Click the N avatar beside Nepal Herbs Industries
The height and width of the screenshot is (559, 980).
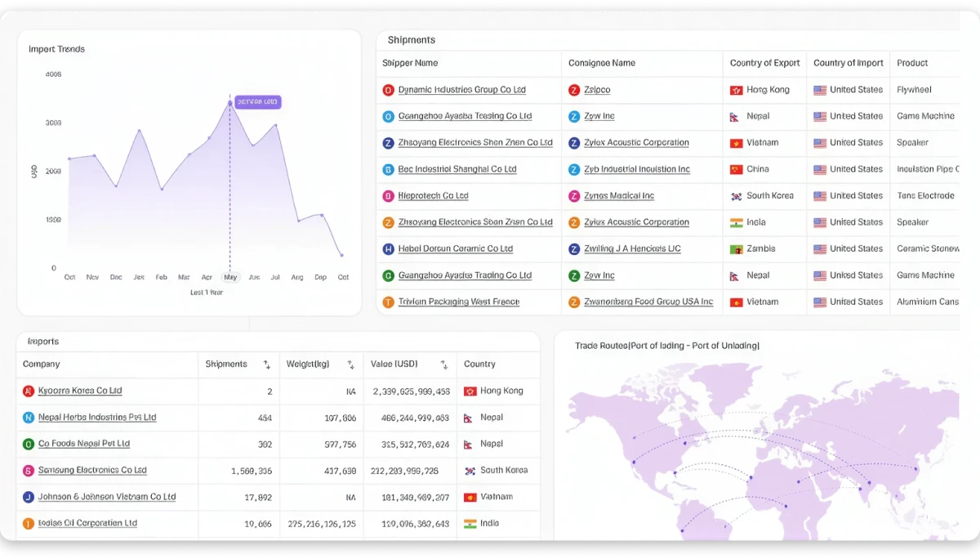(29, 418)
